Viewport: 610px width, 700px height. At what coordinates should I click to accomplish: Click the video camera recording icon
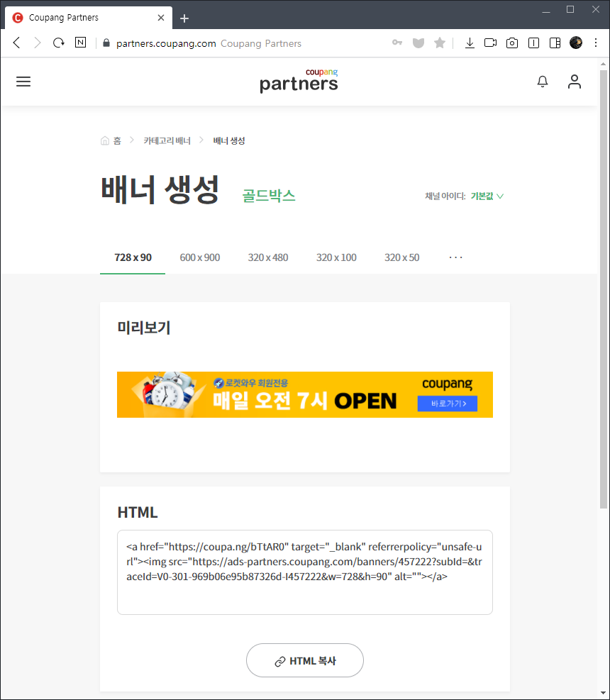coord(490,43)
